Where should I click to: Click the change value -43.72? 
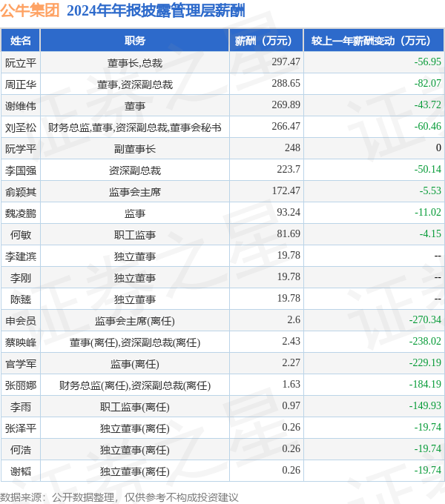coord(427,105)
